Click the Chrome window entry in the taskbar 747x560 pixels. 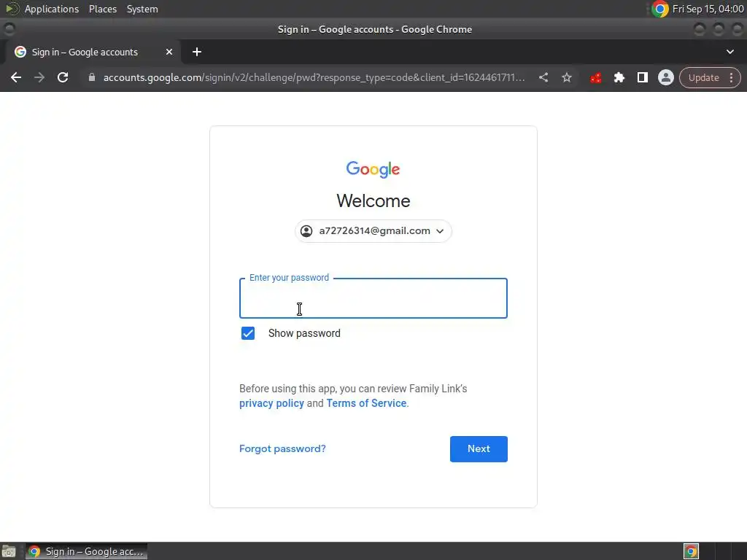click(x=86, y=551)
